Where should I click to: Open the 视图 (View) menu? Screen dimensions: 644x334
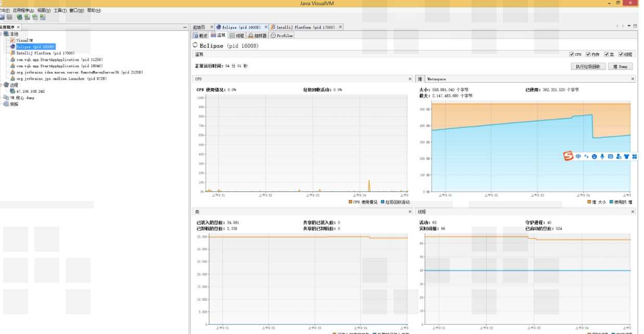point(44,10)
